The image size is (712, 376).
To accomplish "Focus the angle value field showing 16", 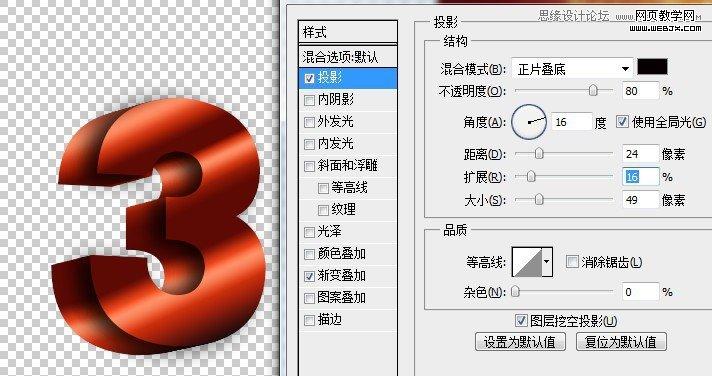I will coord(572,122).
